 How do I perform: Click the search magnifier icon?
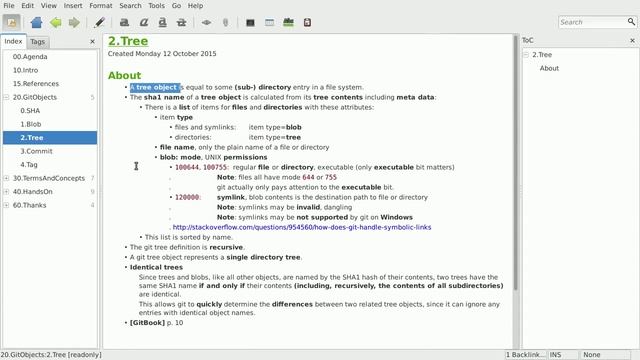point(631,22)
